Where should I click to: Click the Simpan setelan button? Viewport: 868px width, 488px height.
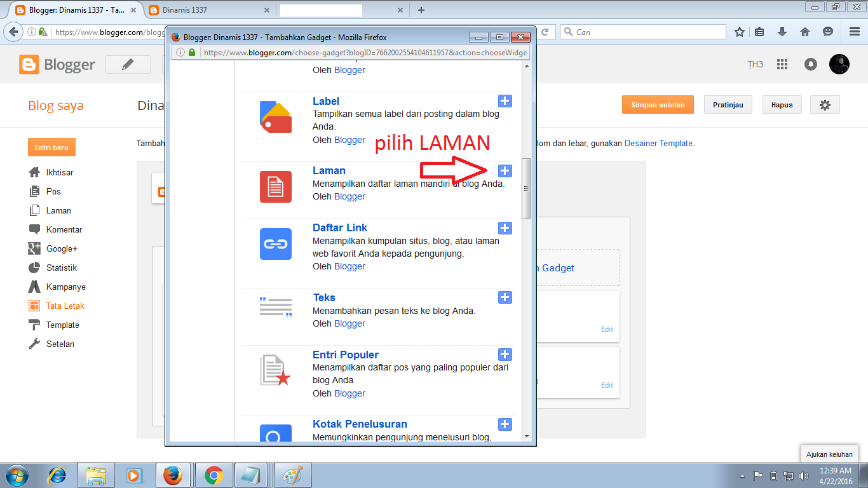pos(658,104)
